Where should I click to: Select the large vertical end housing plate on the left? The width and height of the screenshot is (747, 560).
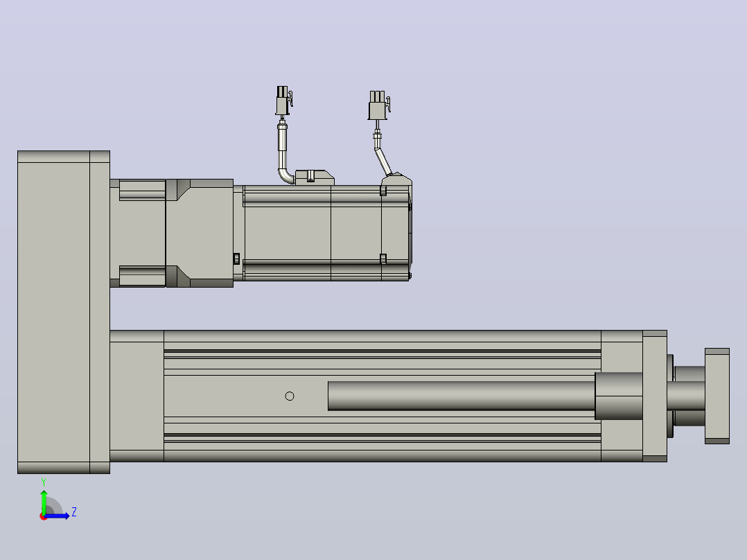click(63, 312)
